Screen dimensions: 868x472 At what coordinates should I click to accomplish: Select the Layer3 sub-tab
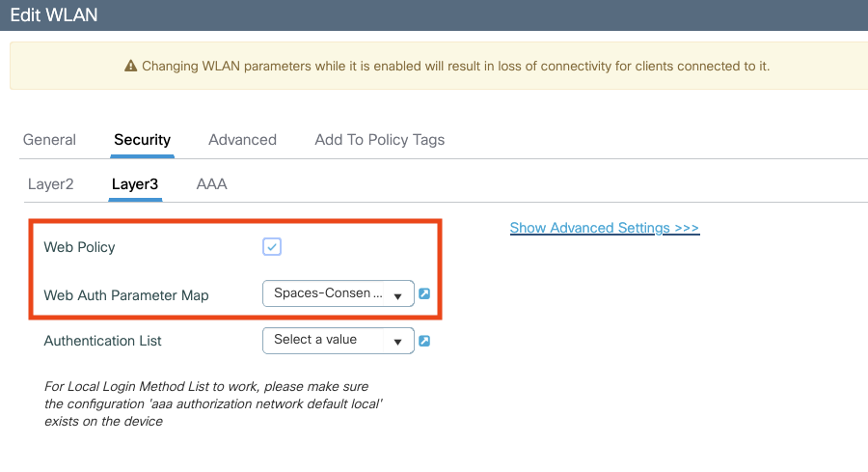135,183
